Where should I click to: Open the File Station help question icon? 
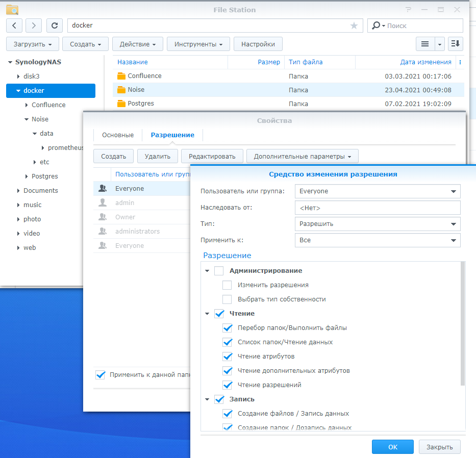click(408, 10)
